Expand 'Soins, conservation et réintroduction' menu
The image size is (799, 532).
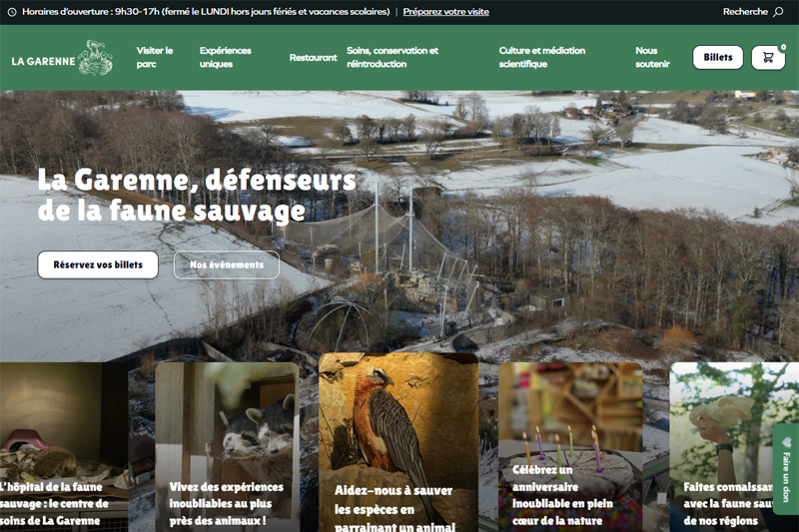pos(393,57)
